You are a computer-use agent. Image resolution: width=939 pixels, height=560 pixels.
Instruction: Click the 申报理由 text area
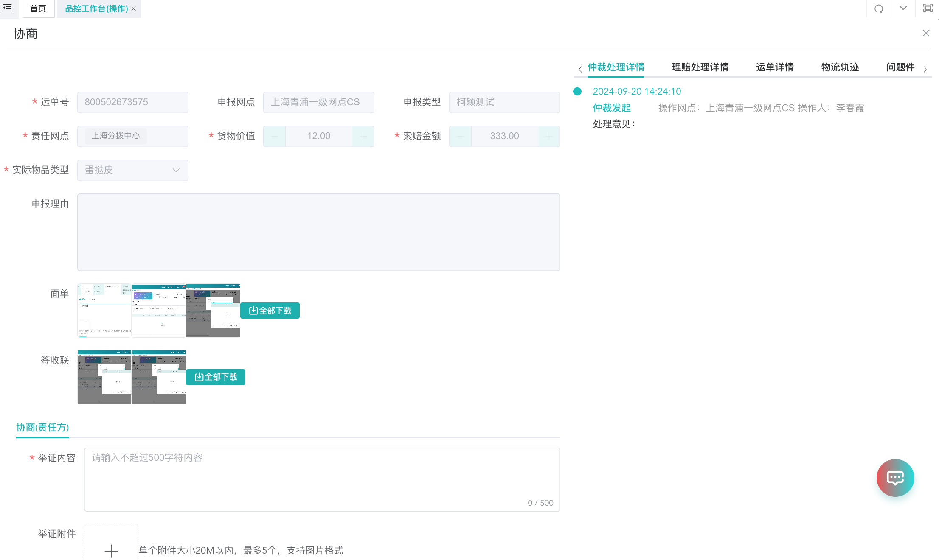[318, 232]
